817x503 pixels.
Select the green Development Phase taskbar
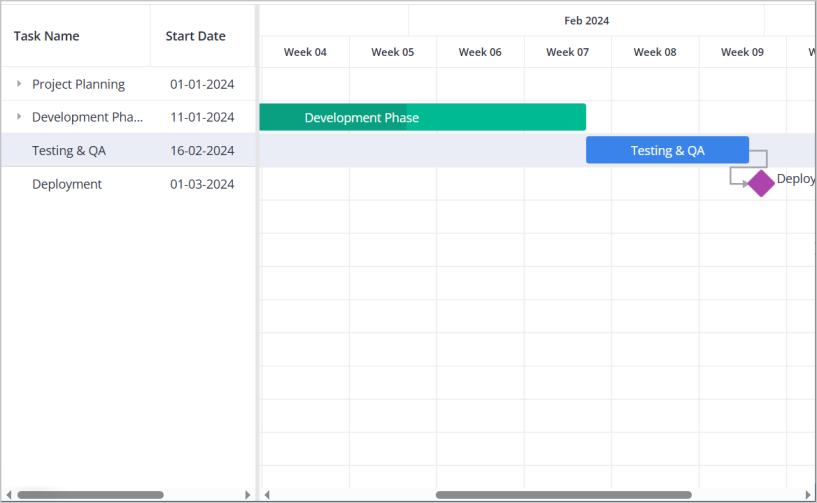(422, 117)
